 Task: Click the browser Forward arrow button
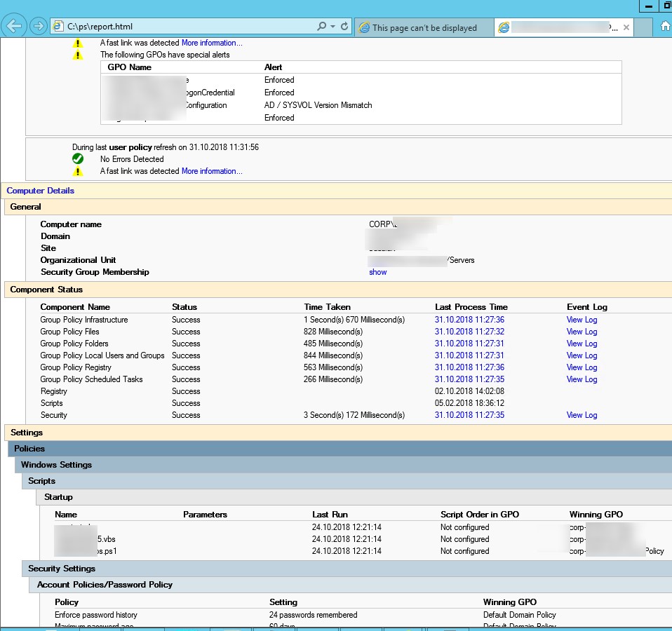[x=39, y=27]
